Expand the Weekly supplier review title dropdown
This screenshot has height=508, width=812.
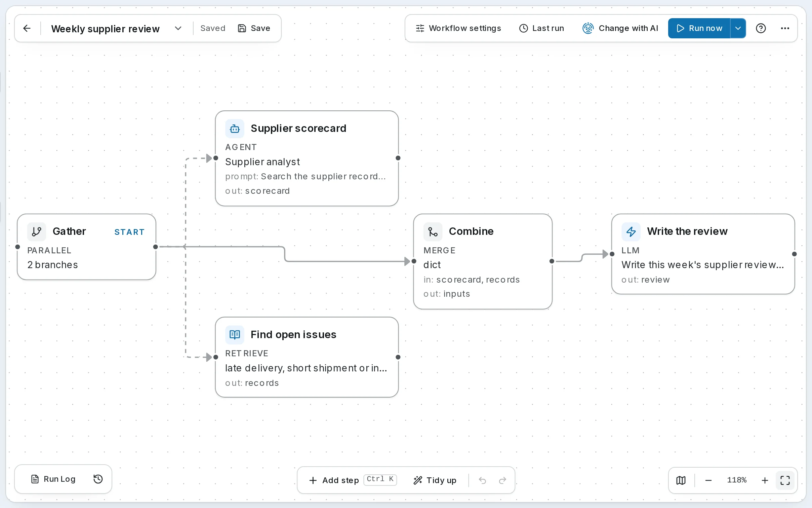coord(178,28)
